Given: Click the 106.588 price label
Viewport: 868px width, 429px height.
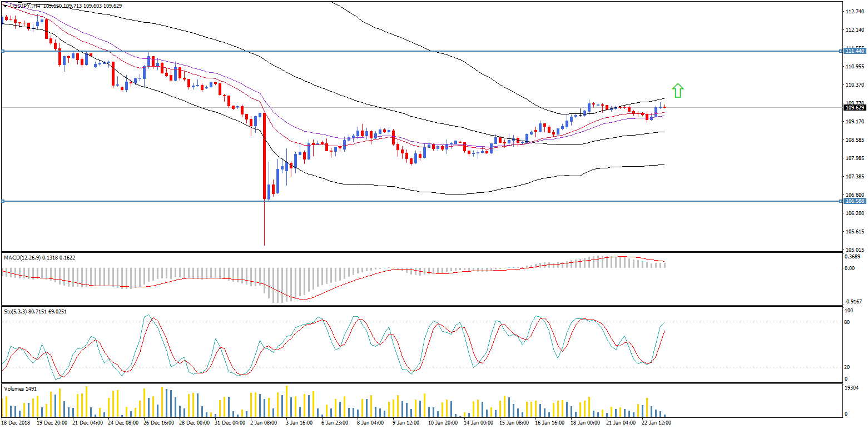Looking at the screenshot, I should (x=855, y=201).
